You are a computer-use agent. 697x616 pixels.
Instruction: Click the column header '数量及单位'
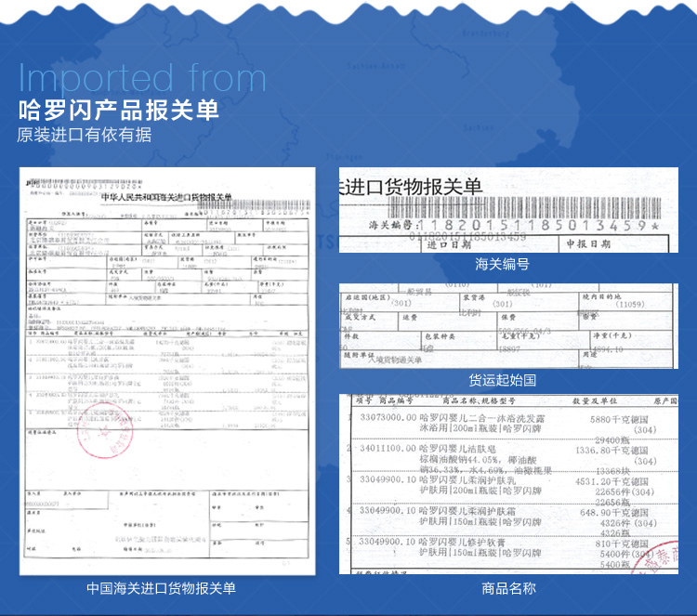(595, 400)
